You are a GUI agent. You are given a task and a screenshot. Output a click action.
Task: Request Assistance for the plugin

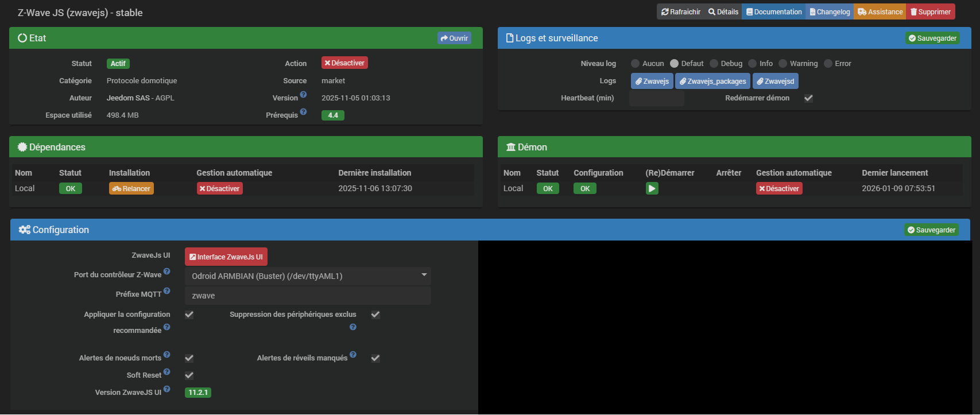point(880,11)
